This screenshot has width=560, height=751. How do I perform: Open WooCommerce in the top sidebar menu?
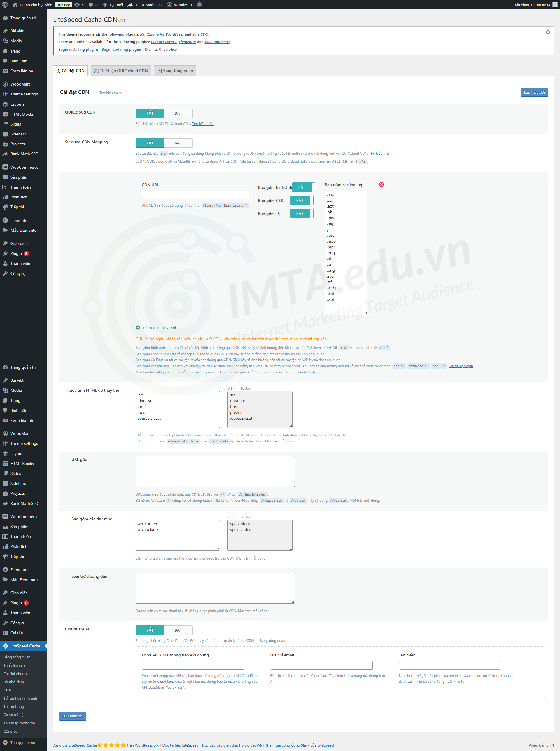coord(24,167)
